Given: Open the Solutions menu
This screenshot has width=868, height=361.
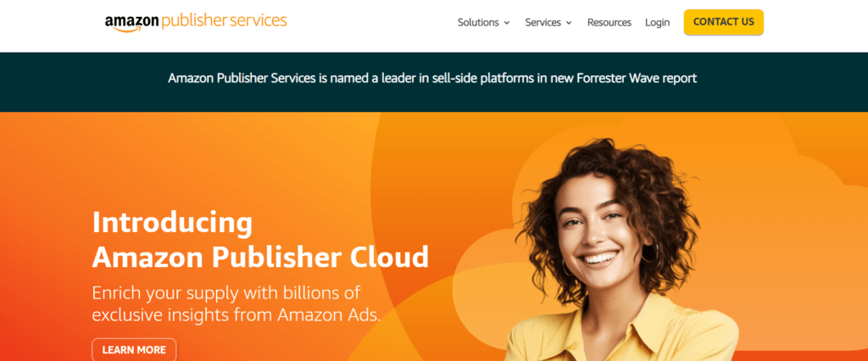Looking at the screenshot, I should click(x=484, y=23).
